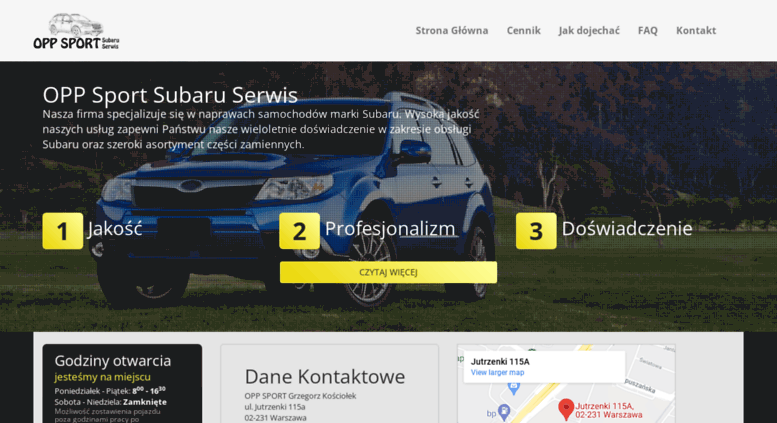
Task: Click the OPP Sport Subaru Serwis logo
Action: (76, 31)
